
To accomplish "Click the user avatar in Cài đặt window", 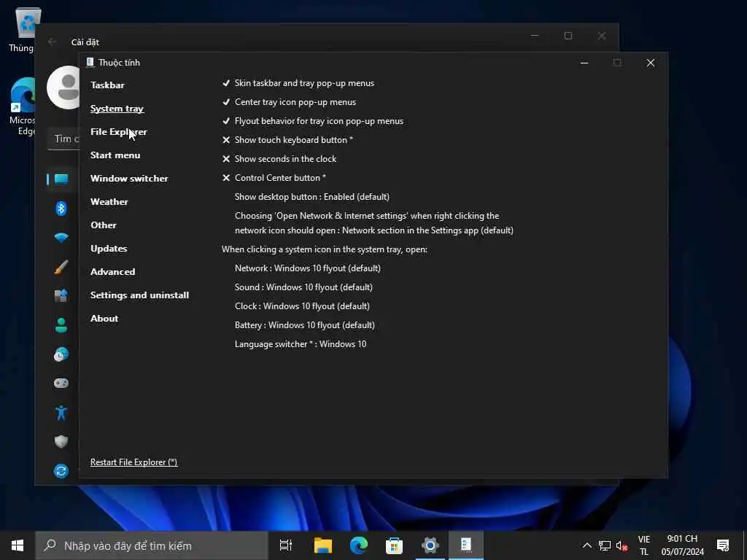I will [x=63, y=87].
